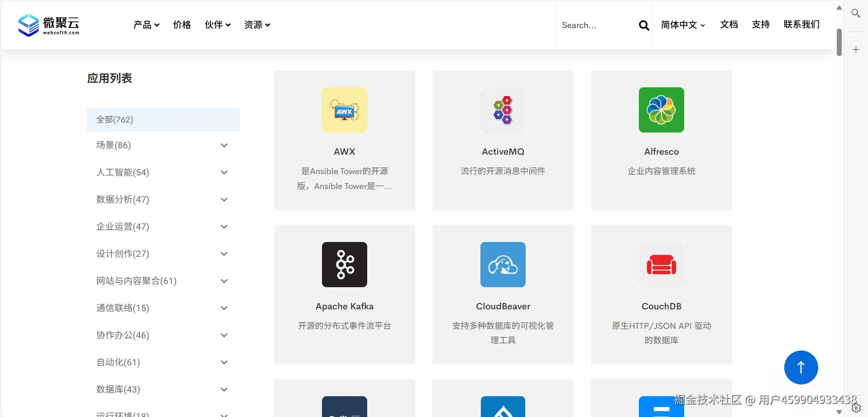The height and width of the screenshot is (417, 868).
Task: Open the AWX application icon
Action: tap(345, 110)
